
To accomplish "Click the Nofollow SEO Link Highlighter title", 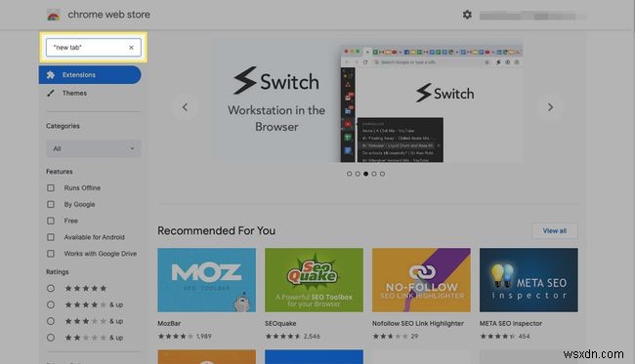I will coord(418,324).
